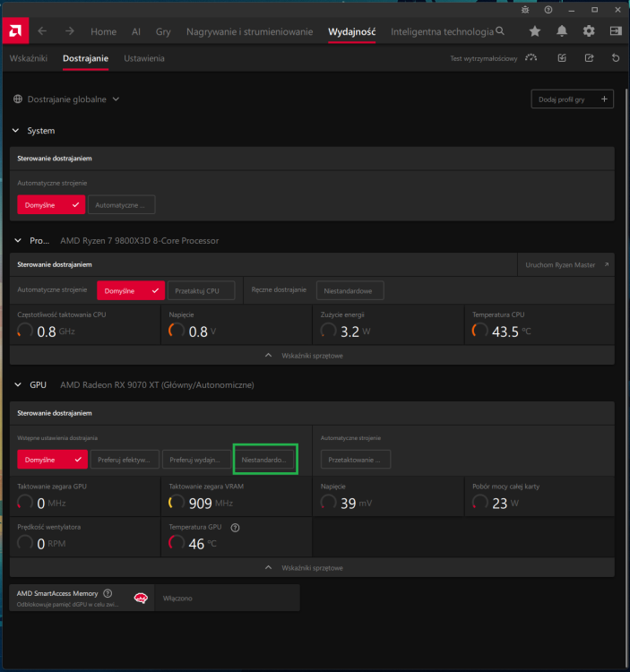Viewport: 630px width, 672px height.
Task: Select Niestandardowe manual CPU tuning
Action: pos(350,290)
